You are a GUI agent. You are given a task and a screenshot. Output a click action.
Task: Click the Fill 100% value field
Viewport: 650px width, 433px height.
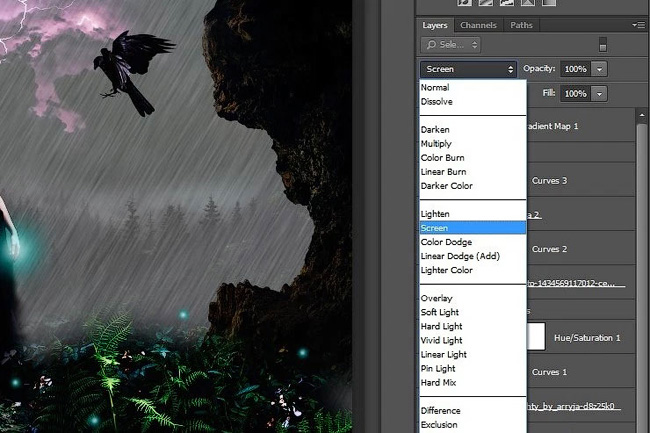click(575, 94)
